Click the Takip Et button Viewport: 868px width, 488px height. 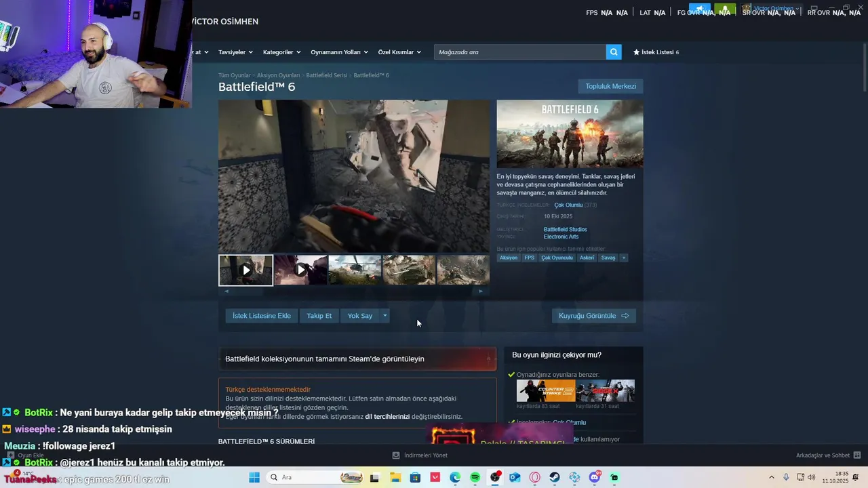(x=319, y=316)
